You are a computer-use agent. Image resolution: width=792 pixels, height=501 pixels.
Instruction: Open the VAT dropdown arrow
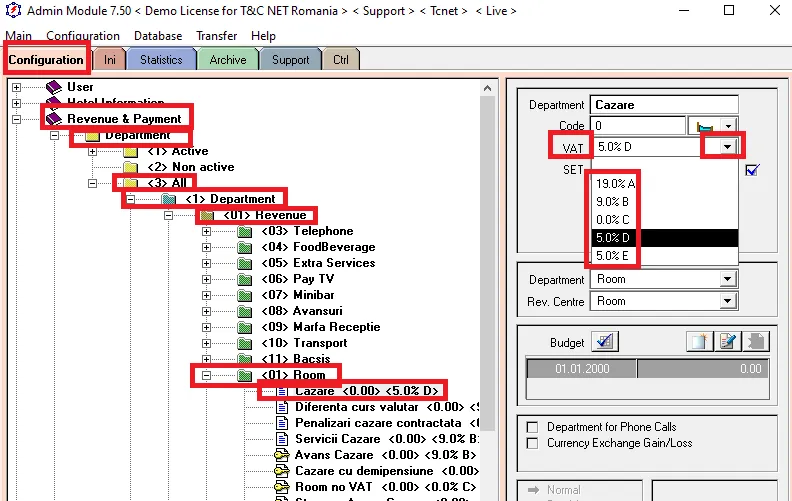(727, 147)
